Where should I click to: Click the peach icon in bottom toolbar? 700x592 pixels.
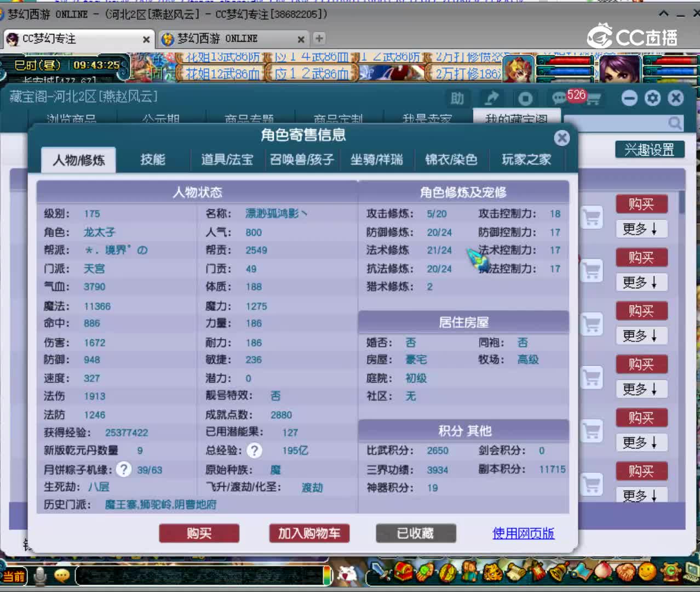point(603,571)
